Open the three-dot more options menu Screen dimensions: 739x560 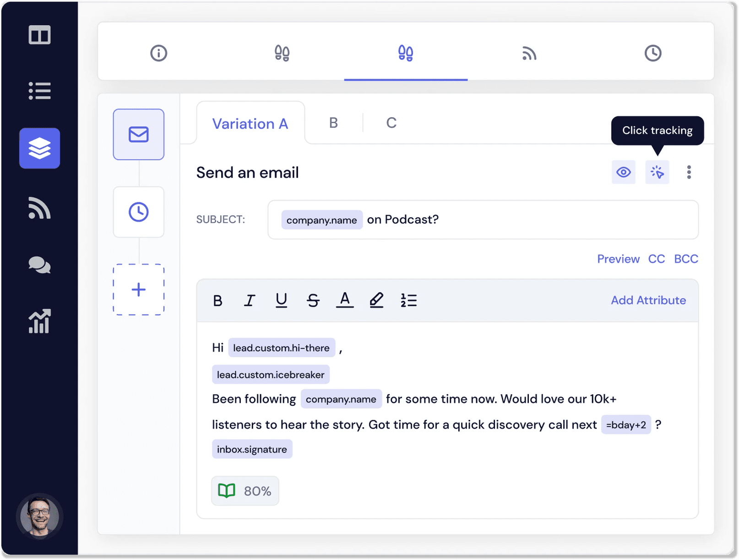[689, 172]
